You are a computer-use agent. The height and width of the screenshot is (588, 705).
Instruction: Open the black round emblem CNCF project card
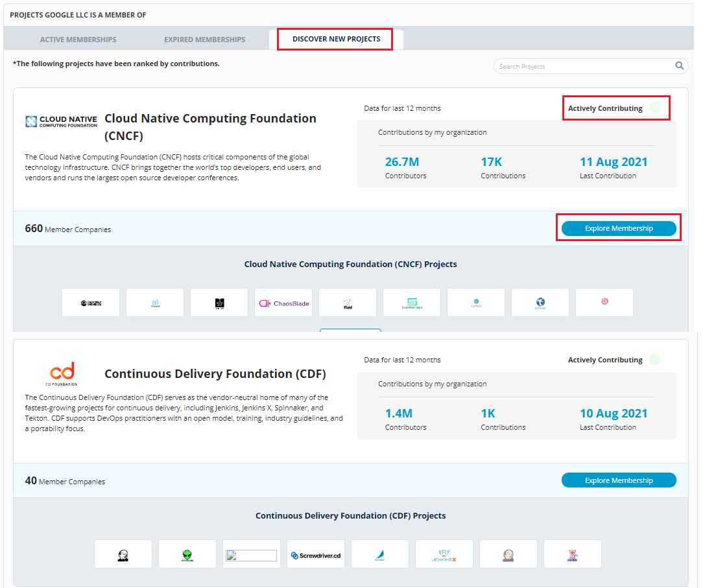(91, 303)
